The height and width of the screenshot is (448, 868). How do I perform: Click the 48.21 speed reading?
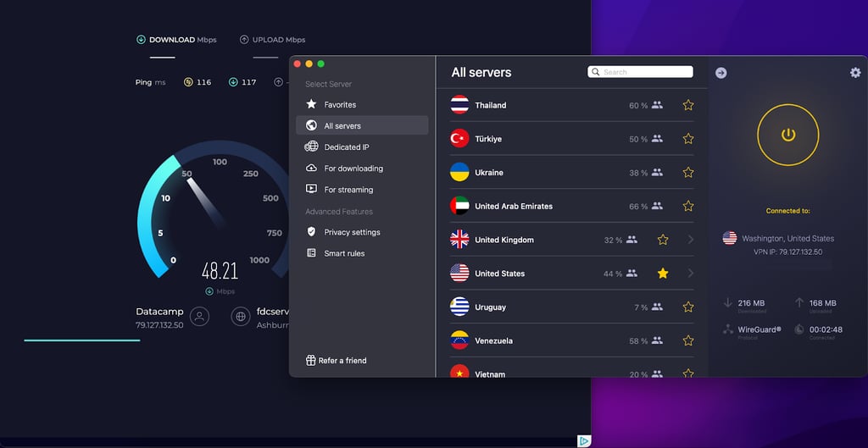click(x=220, y=271)
